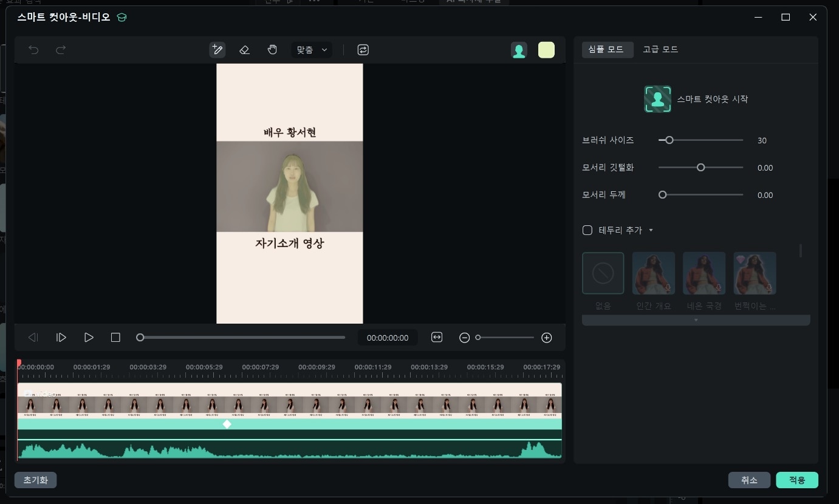Select the eraser tool

click(244, 50)
